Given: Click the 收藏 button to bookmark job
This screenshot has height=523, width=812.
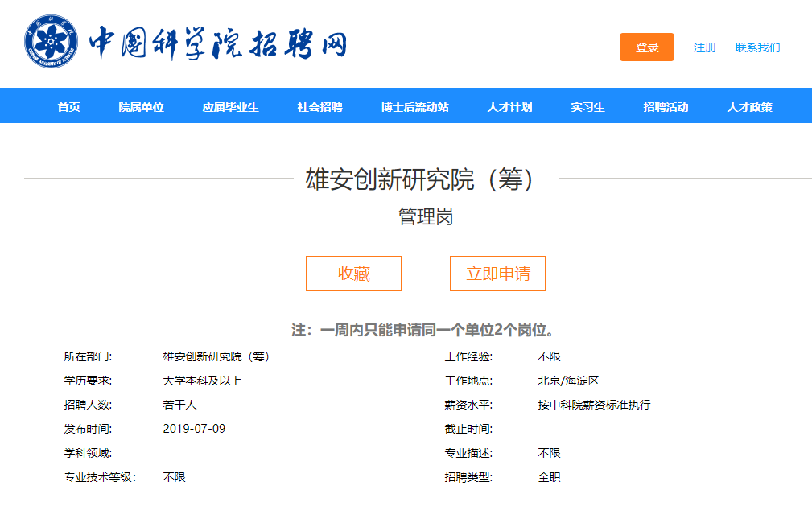Looking at the screenshot, I should [353, 274].
